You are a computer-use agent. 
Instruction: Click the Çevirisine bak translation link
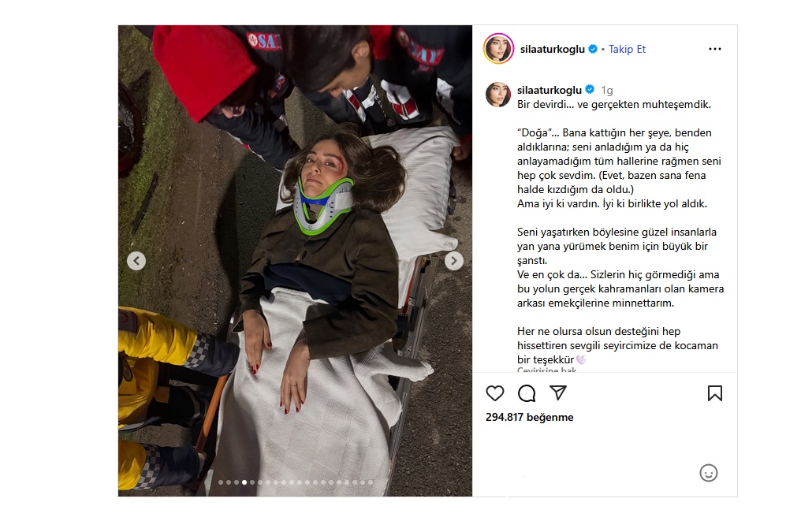[546, 370]
